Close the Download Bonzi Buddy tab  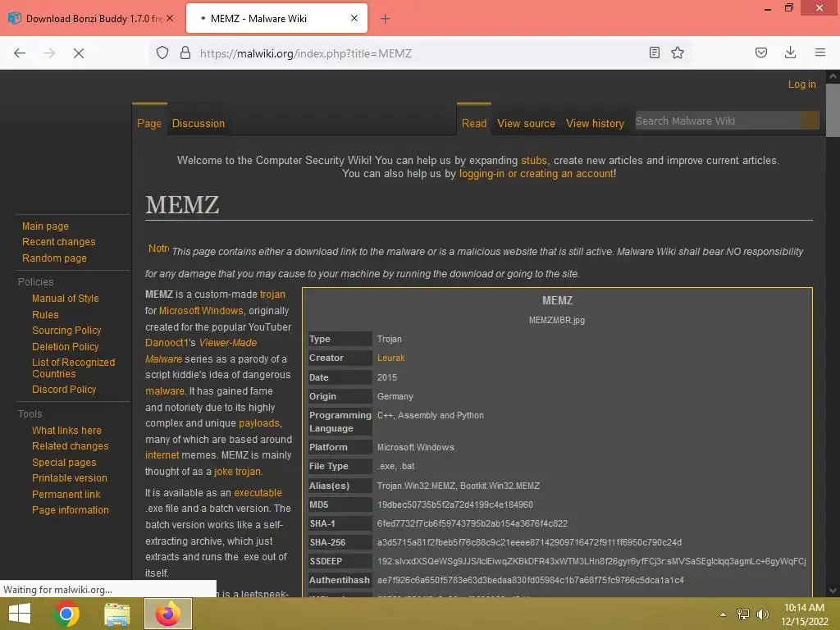click(170, 18)
